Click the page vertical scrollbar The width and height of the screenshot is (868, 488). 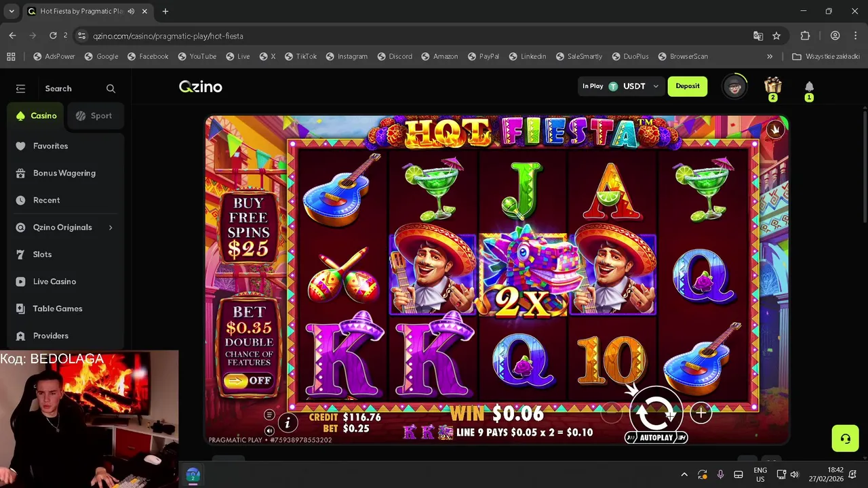[864, 166]
